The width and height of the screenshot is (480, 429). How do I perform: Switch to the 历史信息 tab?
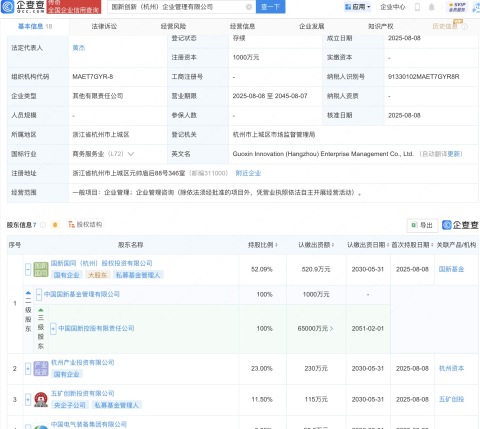click(x=446, y=26)
